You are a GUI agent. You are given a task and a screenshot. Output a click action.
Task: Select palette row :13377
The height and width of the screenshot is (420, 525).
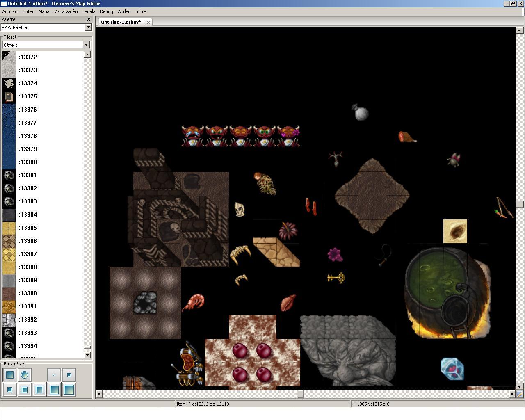[x=43, y=123]
